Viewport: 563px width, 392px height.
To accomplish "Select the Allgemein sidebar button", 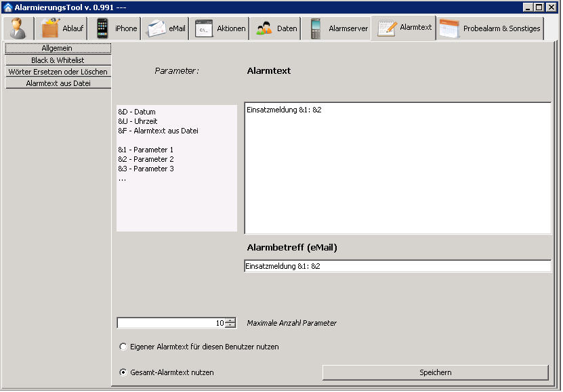I will pyautogui.click(x=57, y=49).
